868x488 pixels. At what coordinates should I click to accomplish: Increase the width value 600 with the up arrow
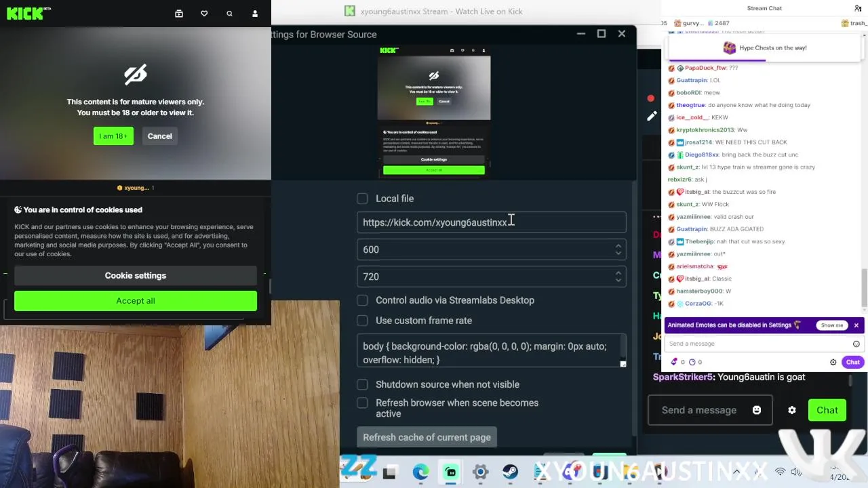click(618, 246)
